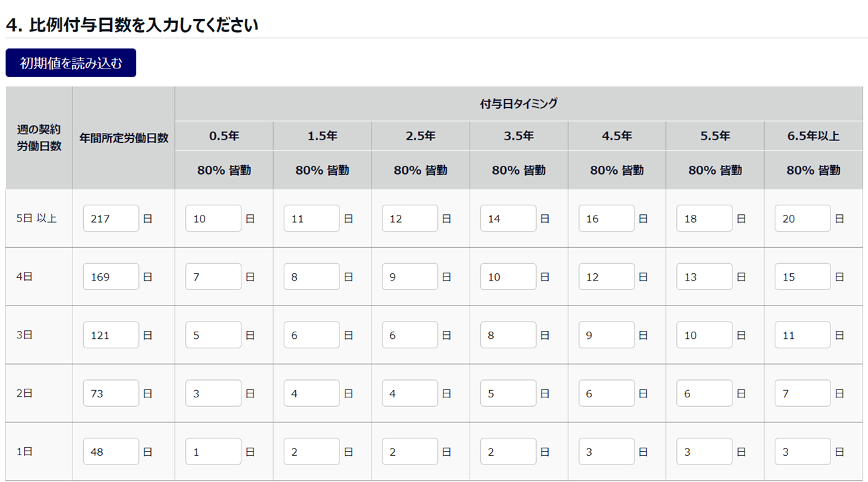Click annual working days field showing 121
868x482 pixels.
point(111,335)
